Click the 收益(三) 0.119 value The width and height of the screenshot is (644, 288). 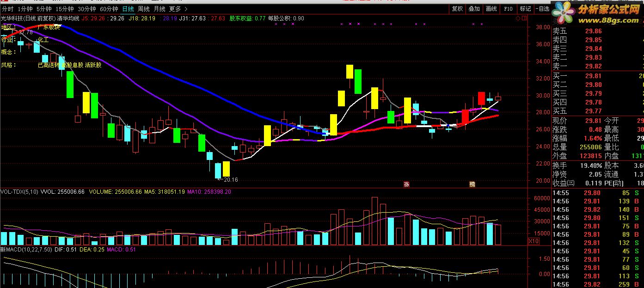point(594,183)
